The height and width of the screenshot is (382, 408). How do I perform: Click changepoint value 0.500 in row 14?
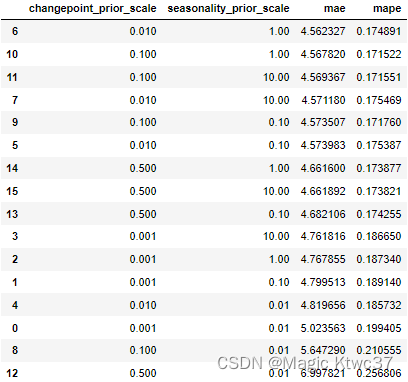point(143,168)
